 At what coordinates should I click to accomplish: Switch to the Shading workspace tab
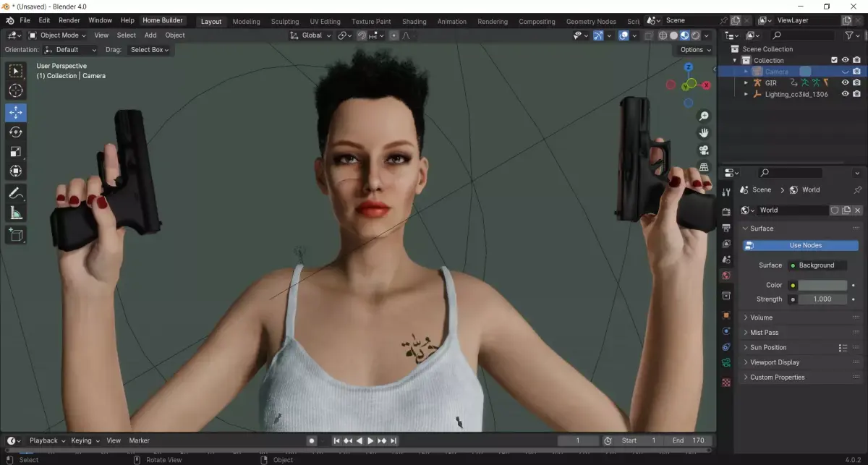(x=414, y=21)
